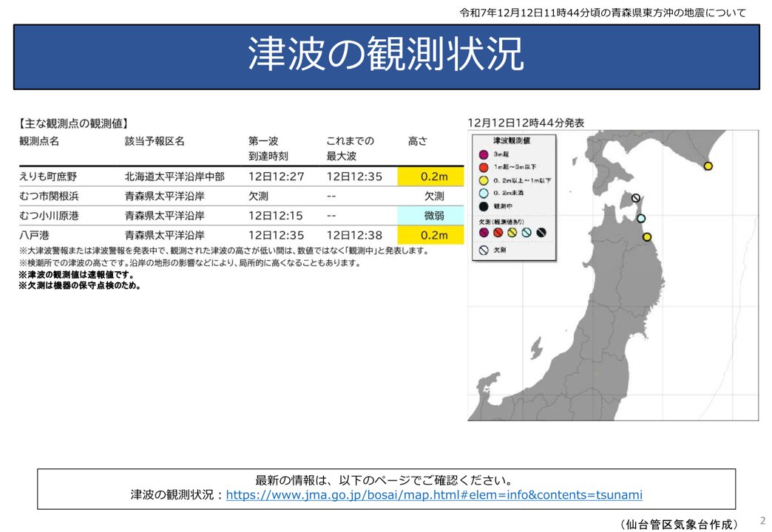Click the 欠測 crossed-circle legend icon
Viewport: 772px width, 532px height.
coord(483,249)
